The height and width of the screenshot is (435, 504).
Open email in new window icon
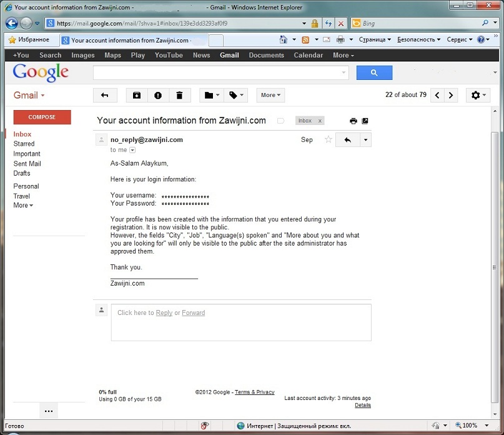[x=365, y=121]
